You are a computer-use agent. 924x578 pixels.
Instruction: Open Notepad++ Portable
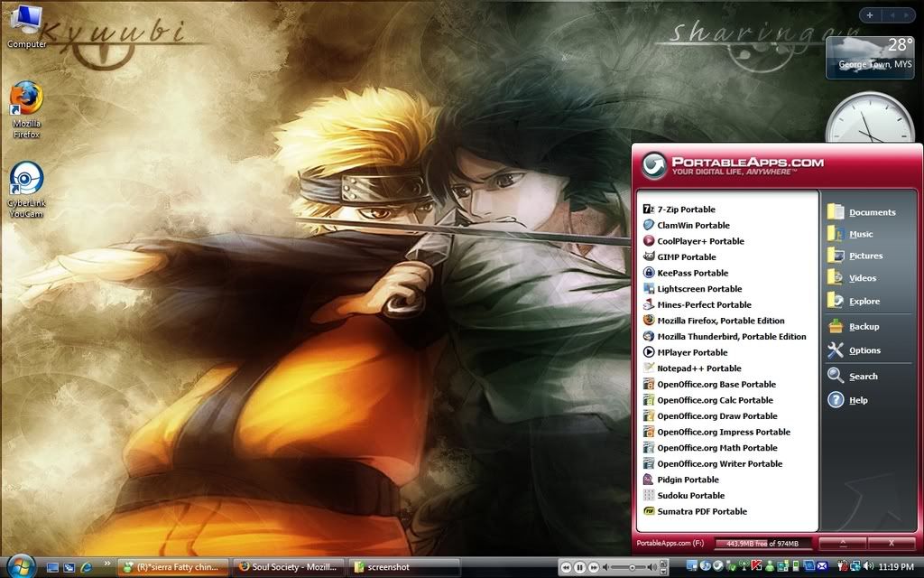692,368
